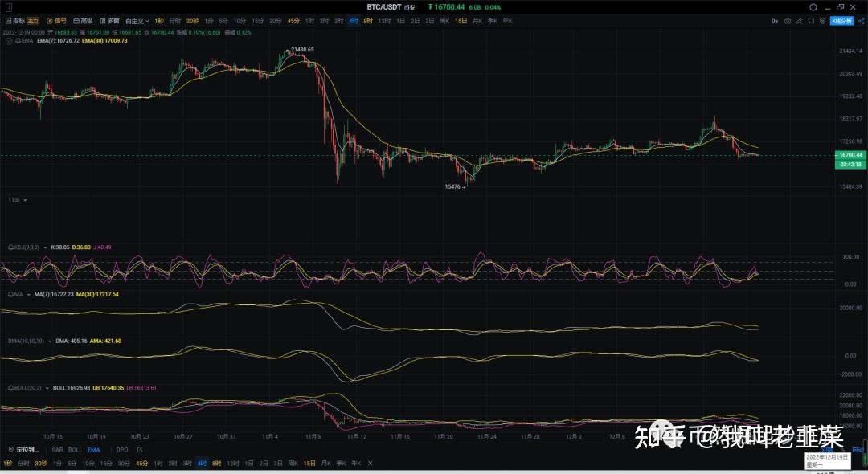
Task: Enable the SAR overlay at the bottom
Action: pos(57,450)
